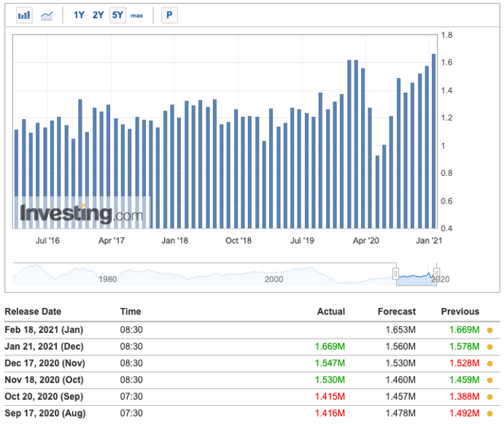Click the Apr '20 x-axis label
This screenshot has width=504, height=424.
(366, 241)
